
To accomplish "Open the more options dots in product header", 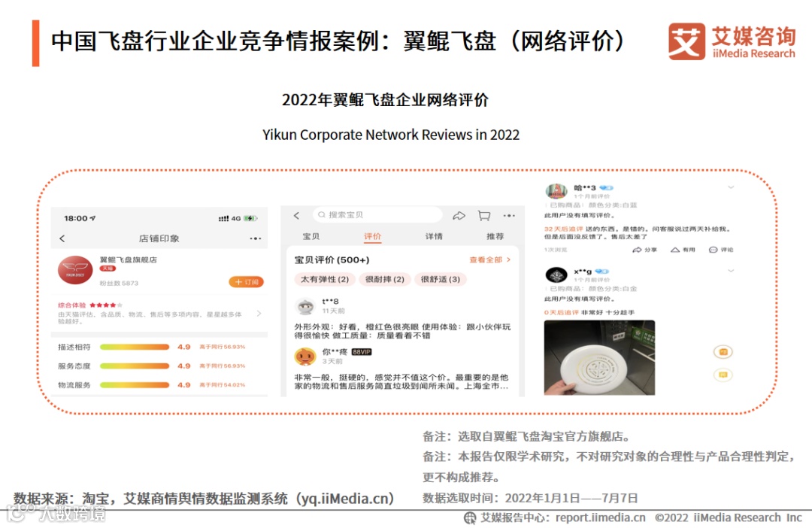I will 509,216.
